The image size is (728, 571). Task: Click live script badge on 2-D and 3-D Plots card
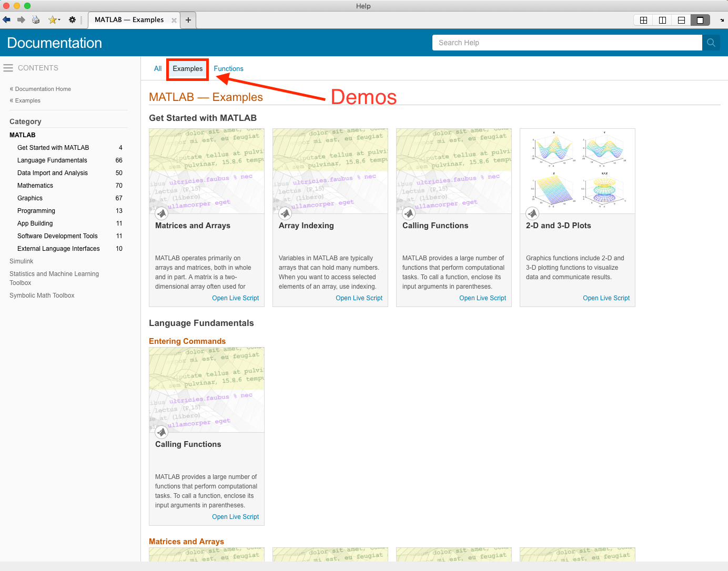click(x=532, y=214)
